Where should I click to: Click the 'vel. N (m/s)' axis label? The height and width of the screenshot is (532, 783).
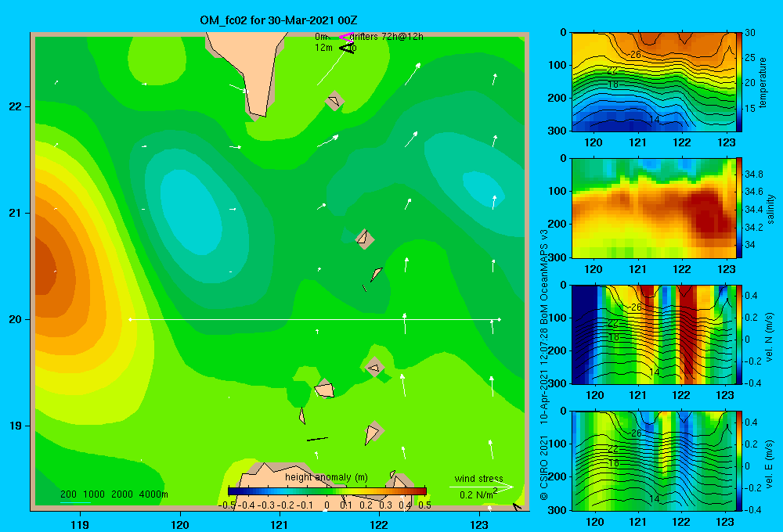click(769, 337)
